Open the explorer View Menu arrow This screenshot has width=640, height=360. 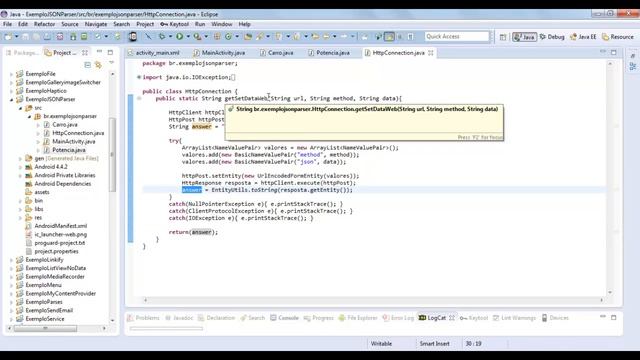[x=111, y=63]
